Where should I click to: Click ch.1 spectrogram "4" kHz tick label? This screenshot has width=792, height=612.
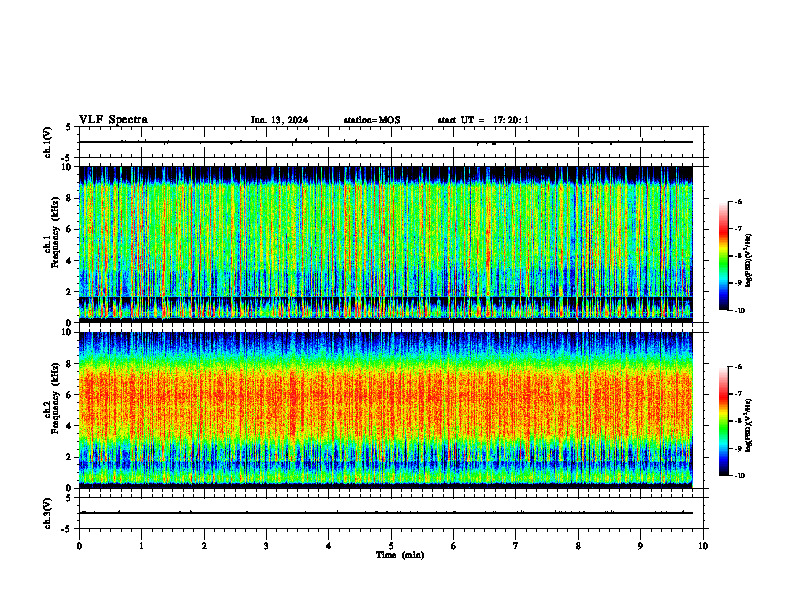pyautogui.click(x=69, y=261)
